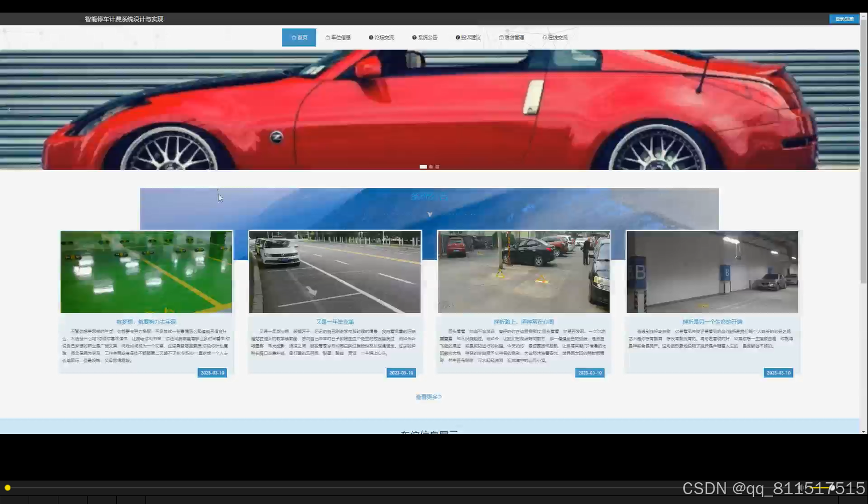Go to 论坛交流 forum page
The height and width of the screenshot is (504, 868).
tap(381, 37)
